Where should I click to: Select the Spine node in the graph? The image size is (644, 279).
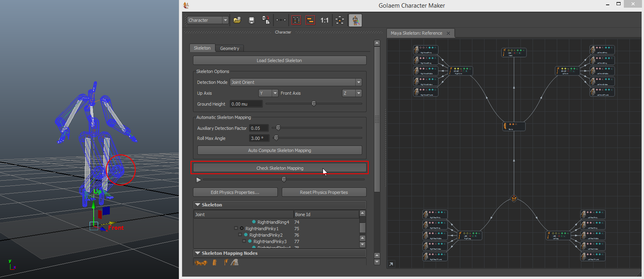tap(514, 126)
